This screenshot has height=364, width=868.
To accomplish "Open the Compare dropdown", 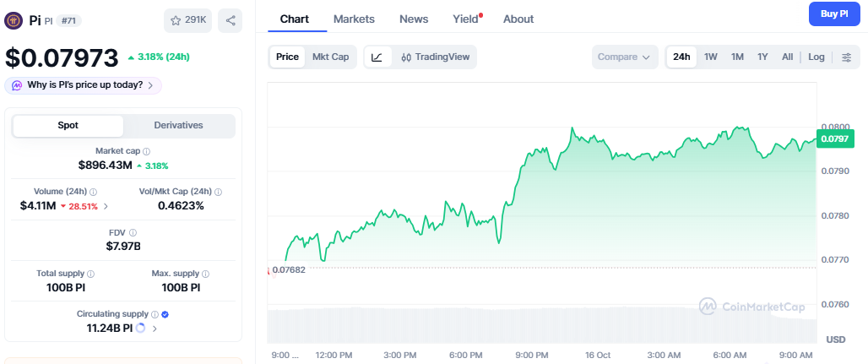I will pos(625,57).
